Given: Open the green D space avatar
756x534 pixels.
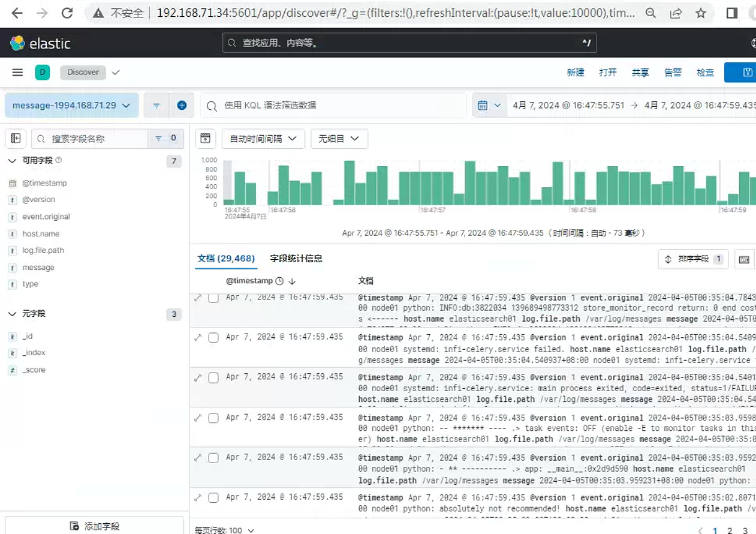Looking at the screenshot, I should [42, 73].
